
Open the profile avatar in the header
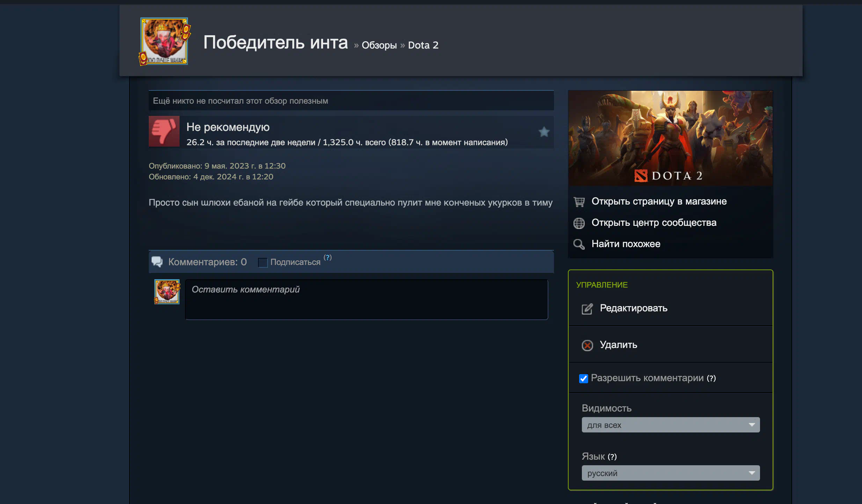point(164,41)
